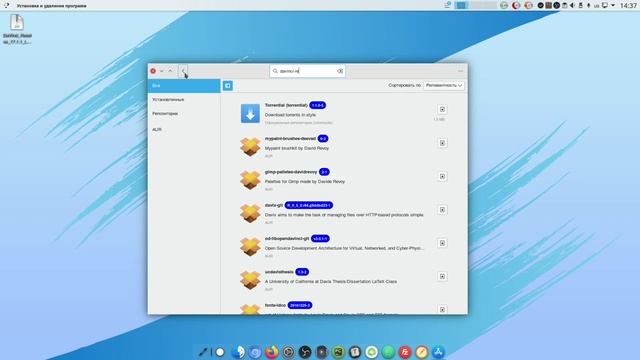Open the compass-style orange icon in dock
This screenshot has width=640, height=360.
[421, 352]
